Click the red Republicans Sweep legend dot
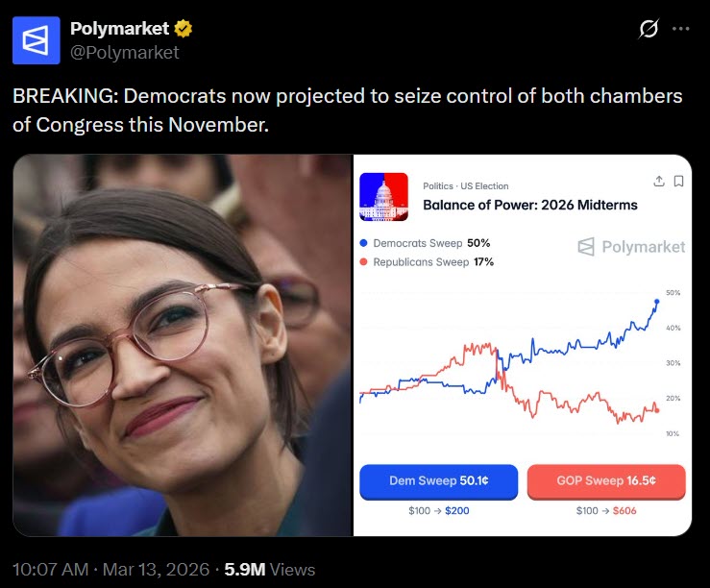Image resolution: width=710 pixels, height=588 pixels. click(x=363, y=261)
